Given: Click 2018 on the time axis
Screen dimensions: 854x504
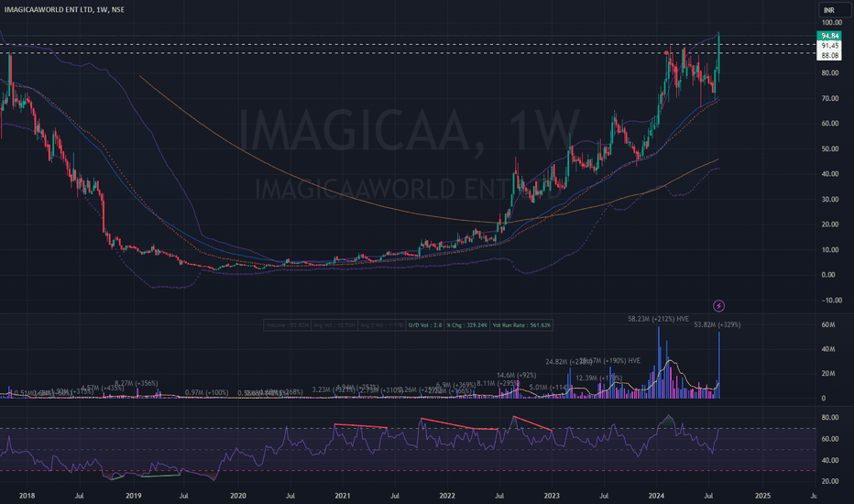Looking at the screenshot, I should pos(27,496).
